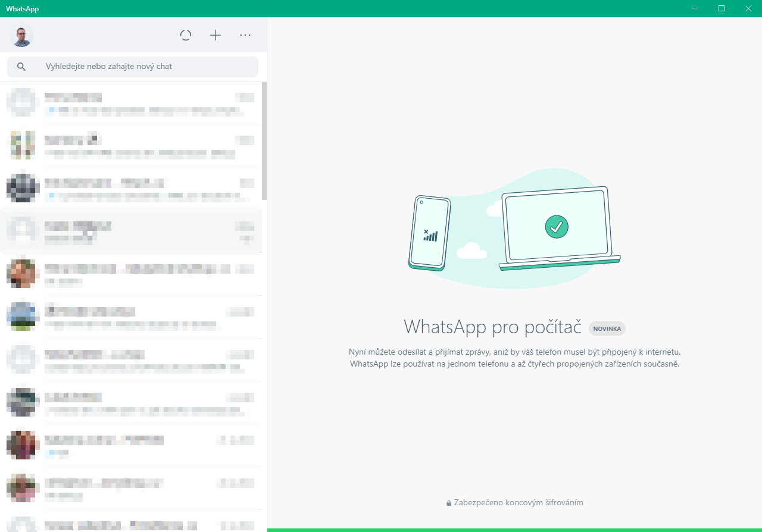
Task: Open your profile photo avatar
Action: click(x=23, y=36)
